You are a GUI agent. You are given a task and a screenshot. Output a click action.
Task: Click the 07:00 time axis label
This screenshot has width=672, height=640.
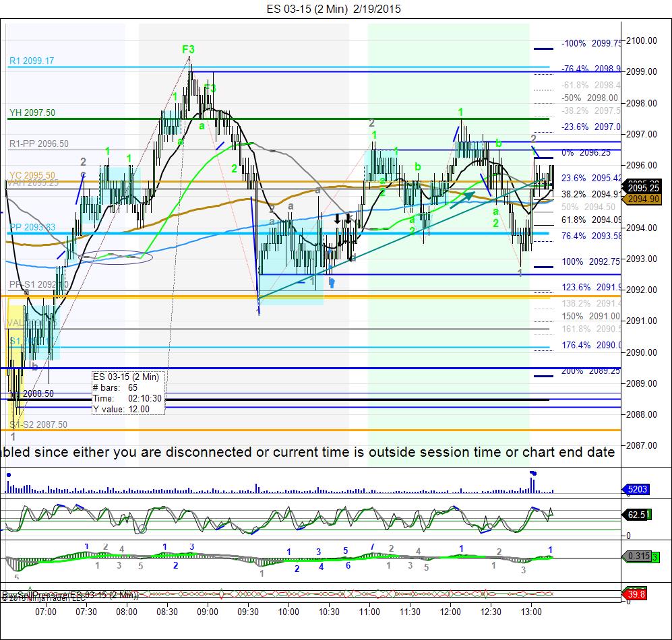(45, 612)
